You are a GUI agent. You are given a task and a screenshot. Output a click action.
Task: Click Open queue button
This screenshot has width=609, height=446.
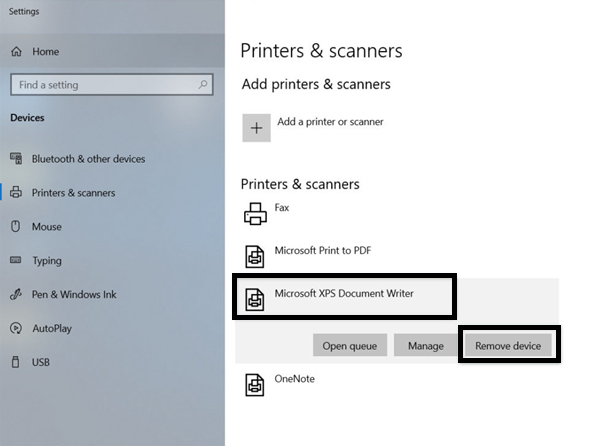350,345
